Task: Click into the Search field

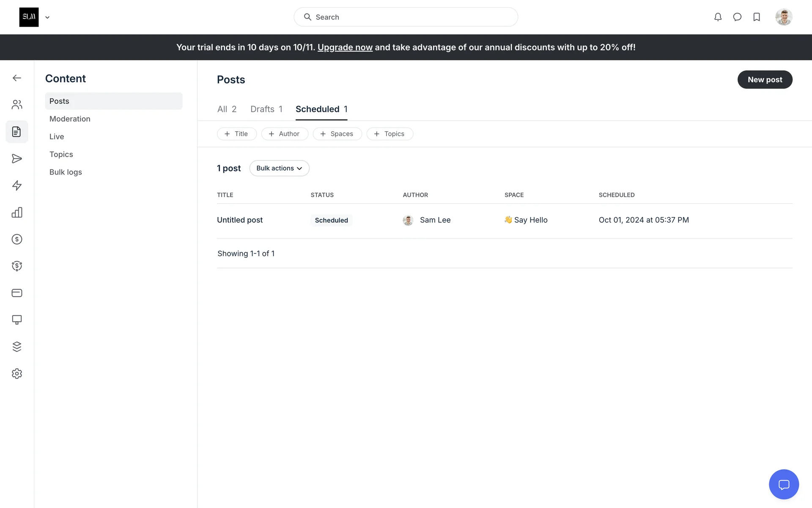Action: click(x=406, y=17)
